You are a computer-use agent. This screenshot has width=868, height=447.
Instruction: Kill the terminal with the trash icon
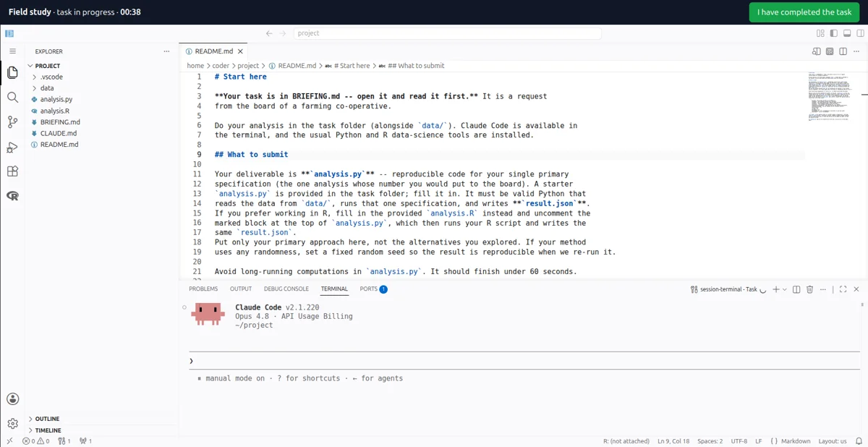coord(810,289)
